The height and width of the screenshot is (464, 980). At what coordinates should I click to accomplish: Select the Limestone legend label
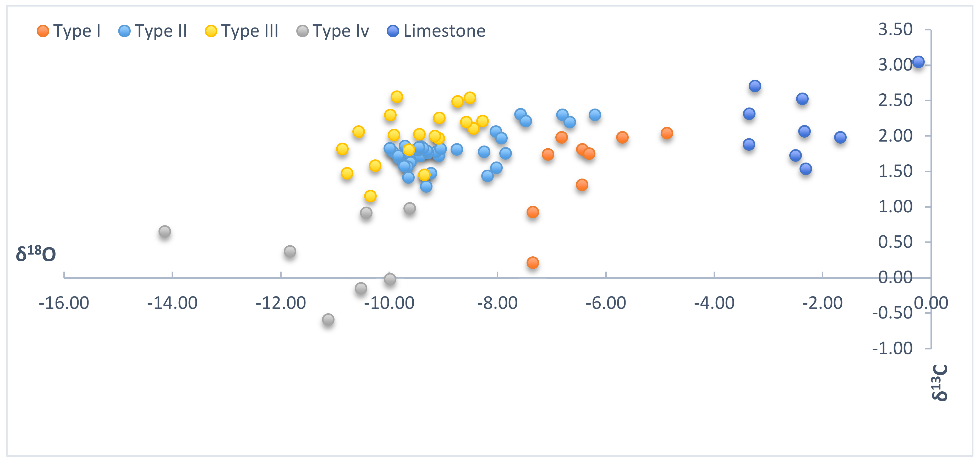coord(444,31)
